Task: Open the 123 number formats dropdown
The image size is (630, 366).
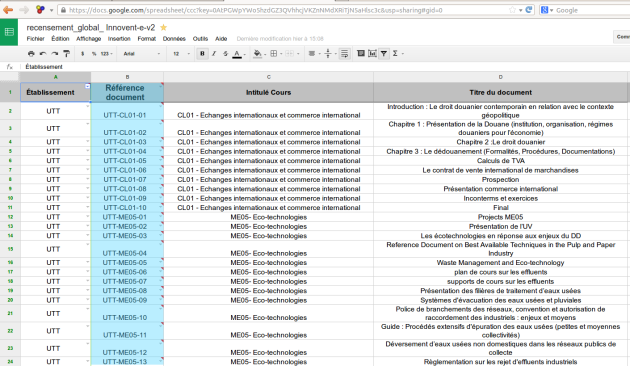Action: click(x=106, y=53)
